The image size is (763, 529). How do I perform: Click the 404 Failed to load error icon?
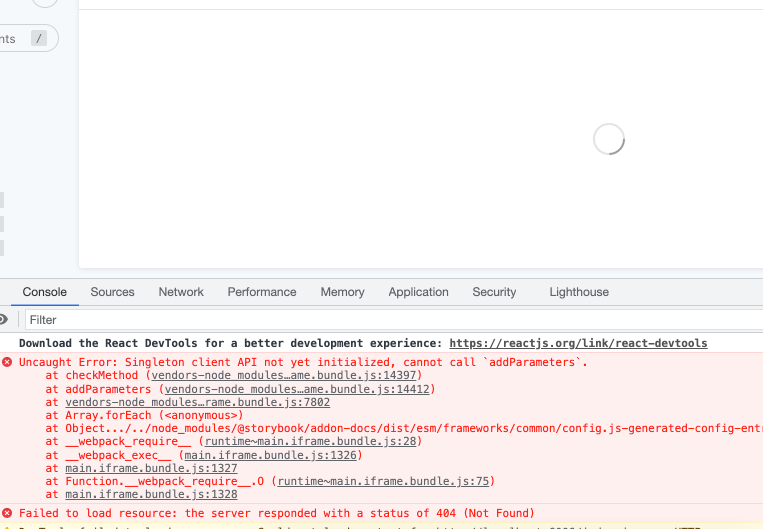point(7,513)
